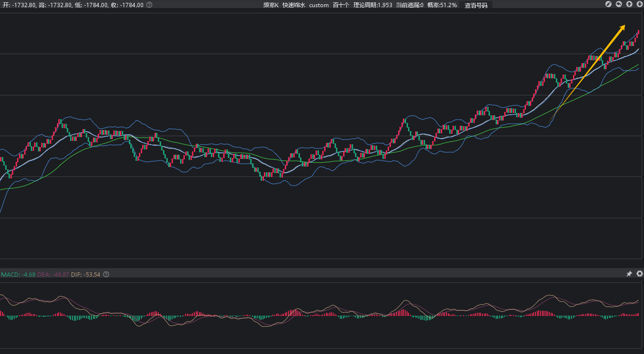Click the pencil edit icon in top bar
The width and height of the screenshot is (644, 354).
608,4
